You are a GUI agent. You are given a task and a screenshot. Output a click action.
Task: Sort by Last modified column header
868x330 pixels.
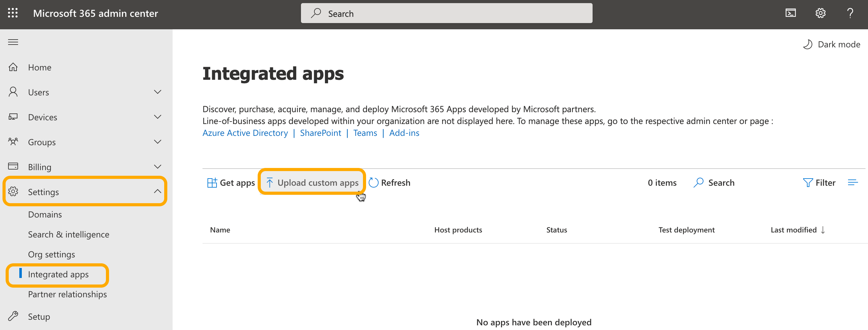(x=794, y=230)
